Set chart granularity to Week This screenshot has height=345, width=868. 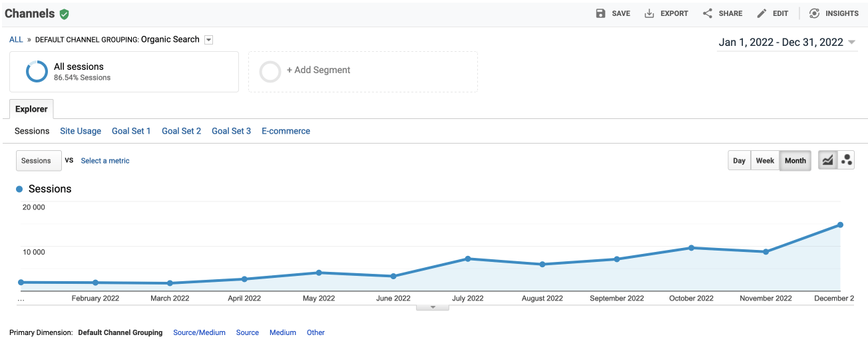(x=765, y=160)
